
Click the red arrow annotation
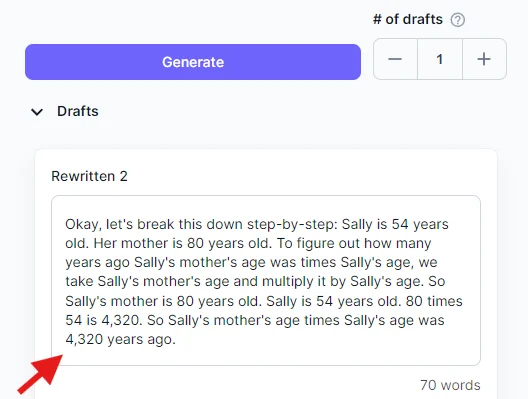(x=40, y=373)
